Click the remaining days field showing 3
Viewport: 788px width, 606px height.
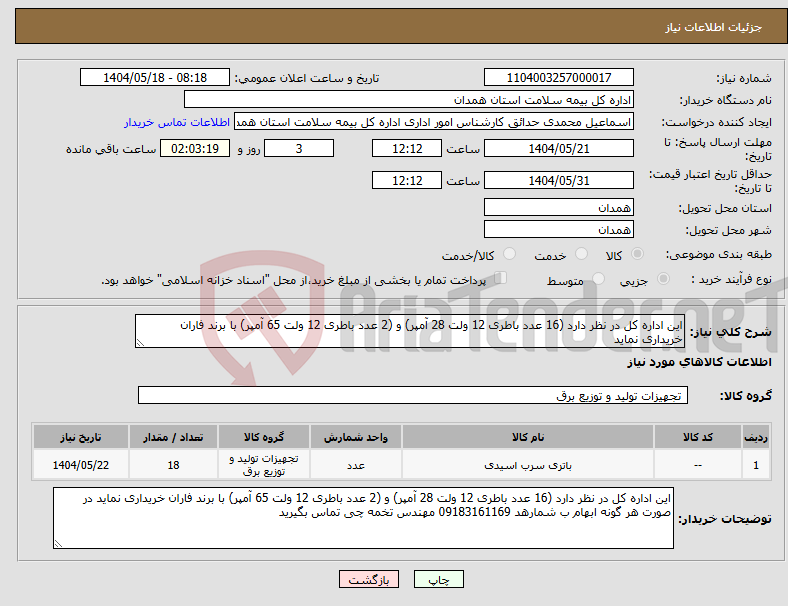tap(299, 148)
